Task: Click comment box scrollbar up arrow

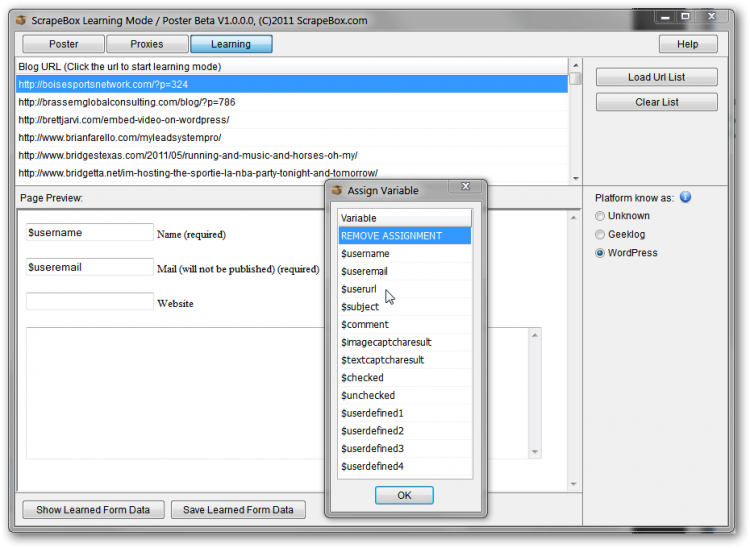Action: tap(535, 335)
